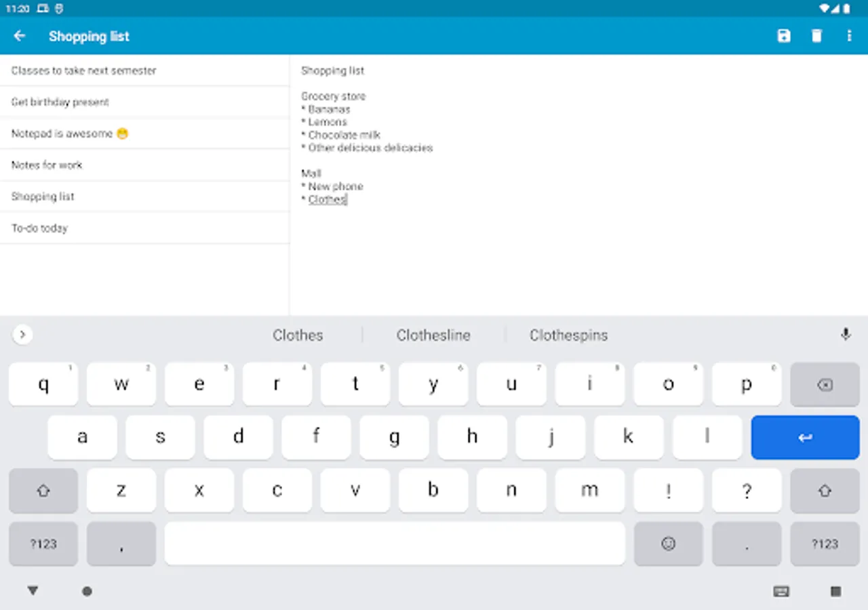868x610 pixels.
Task: Expand the keyboard suggestion strip arrow
Action: (x=22, y=334)
